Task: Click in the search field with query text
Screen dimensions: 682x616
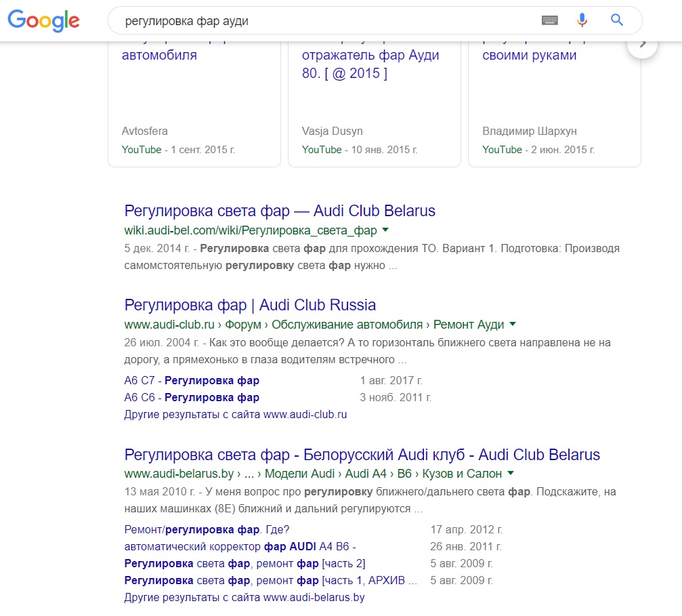Action: [325, 21]
